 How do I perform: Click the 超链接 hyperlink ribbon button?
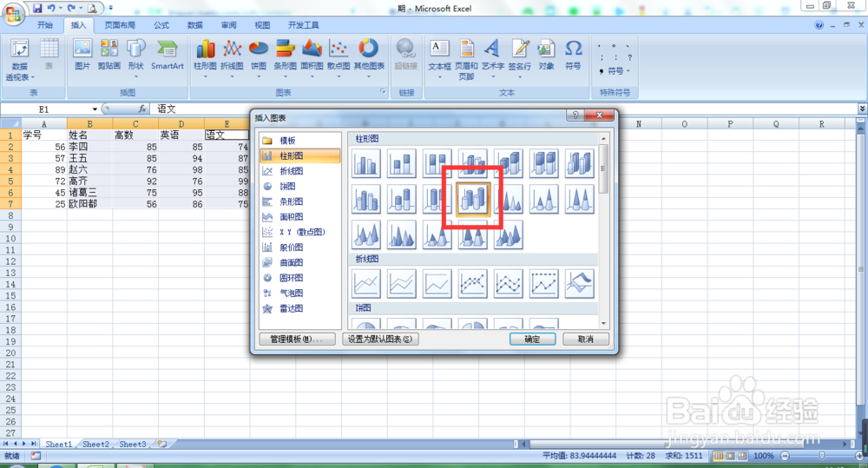tap(405, 55)
